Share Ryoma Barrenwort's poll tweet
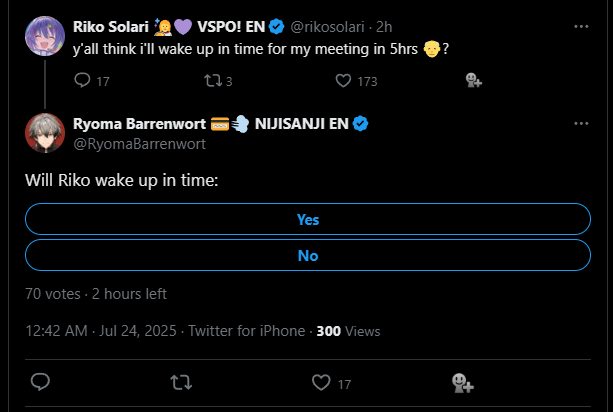The width and height of the screenshot is (613, 412). (462, 382)
